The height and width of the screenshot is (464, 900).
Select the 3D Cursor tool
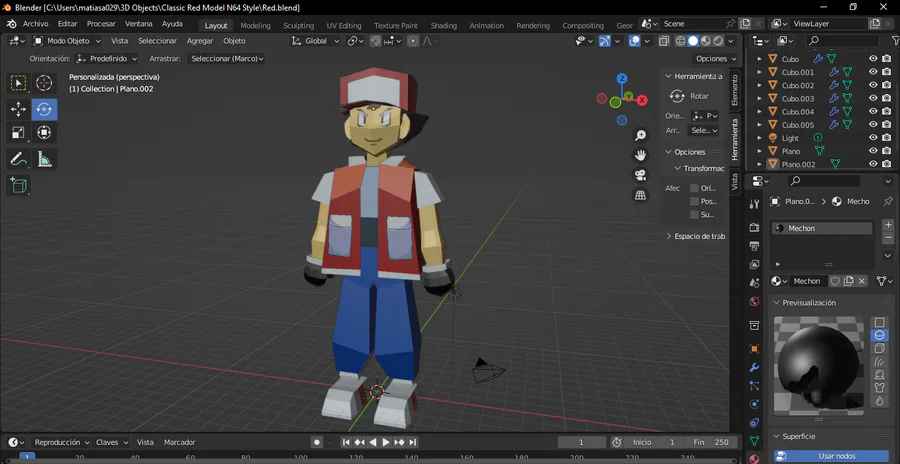pyautogui.click(x=44, y=83)
